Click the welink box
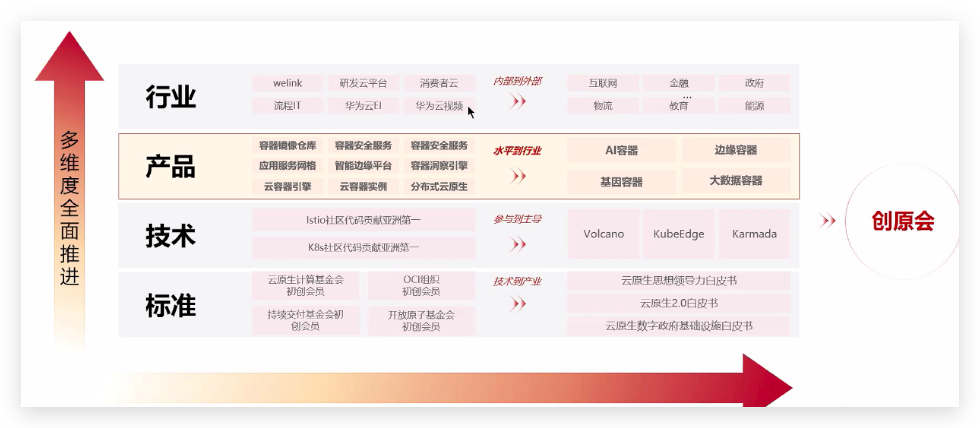The width and height of the screenshot is (980, 428). point(287,83)
